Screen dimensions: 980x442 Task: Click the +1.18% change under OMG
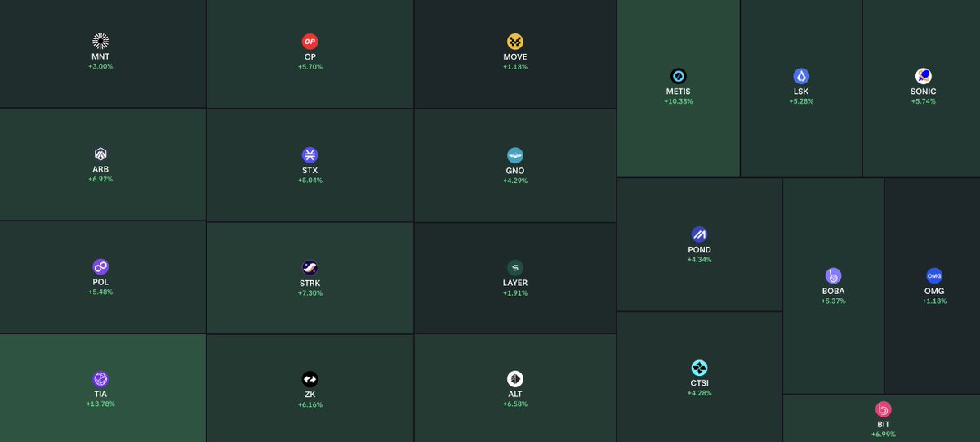point(933,301)
